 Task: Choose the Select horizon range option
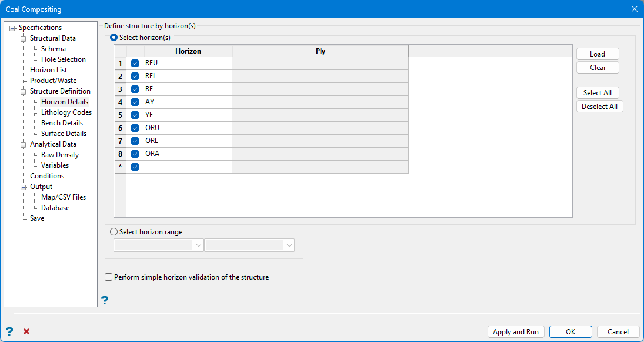pyautogui.click(x=114, y=232)
